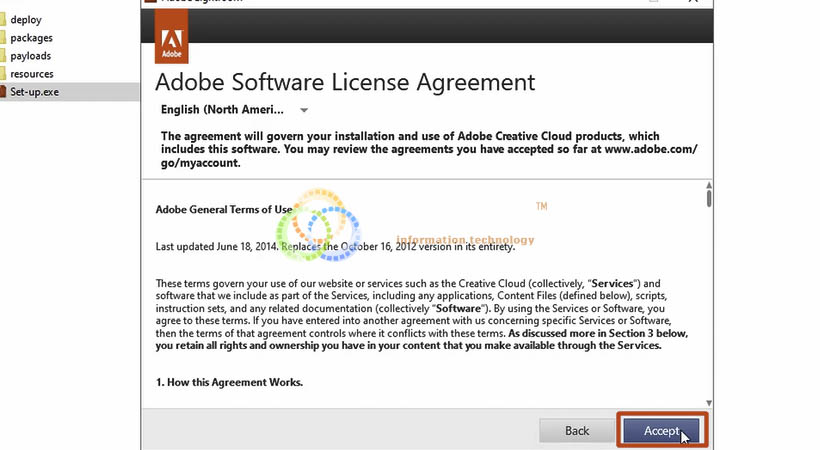Click the deploy folder icon
820x450 pixels.
3,20
